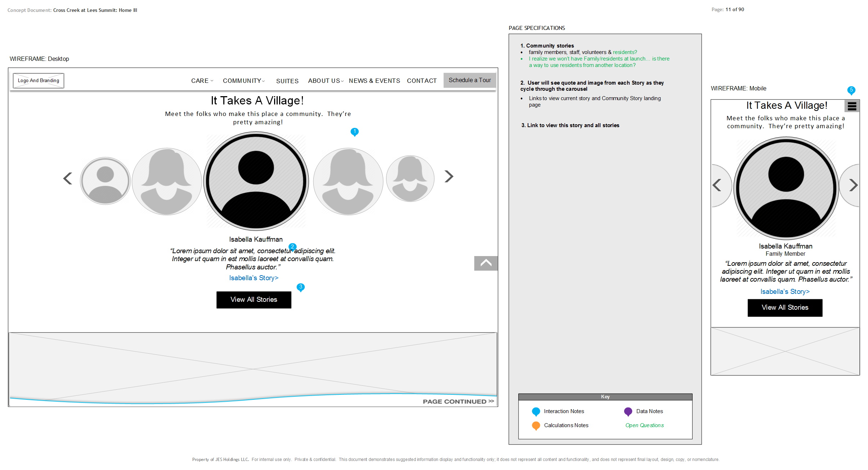Expand the CARE navigation dropdown

pyautogui.click(x=202, y=81)
